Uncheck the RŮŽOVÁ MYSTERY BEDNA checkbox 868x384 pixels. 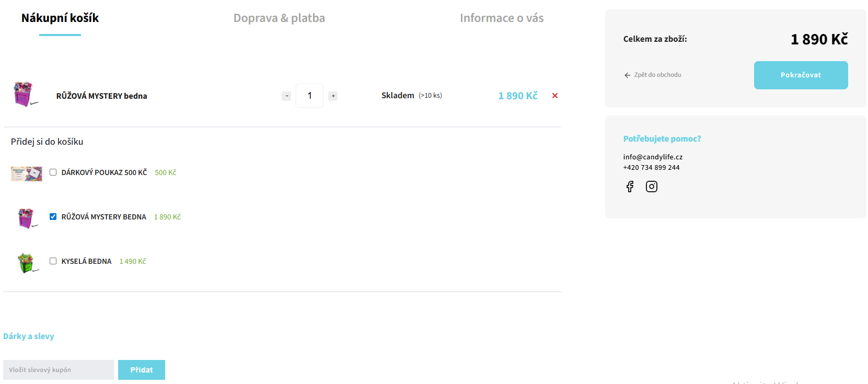[53, 217]
